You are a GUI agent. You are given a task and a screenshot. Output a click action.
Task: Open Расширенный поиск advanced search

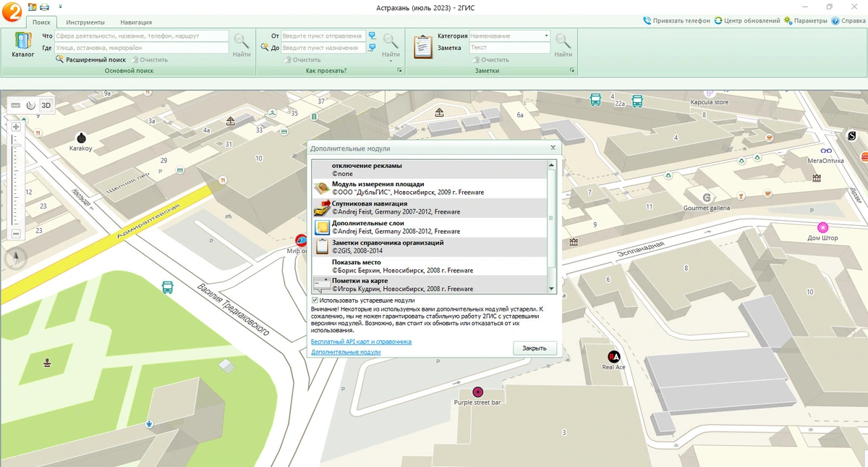click(x=90, y=59)
